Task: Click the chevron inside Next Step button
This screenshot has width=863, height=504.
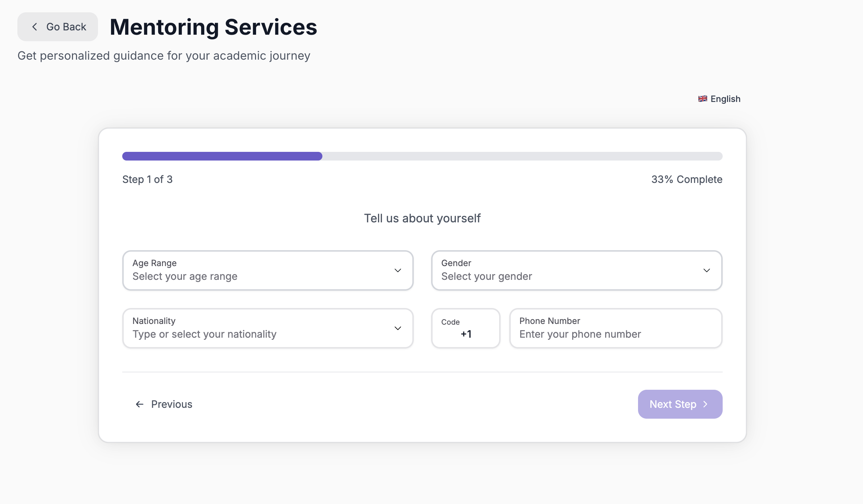Action: 705,404
